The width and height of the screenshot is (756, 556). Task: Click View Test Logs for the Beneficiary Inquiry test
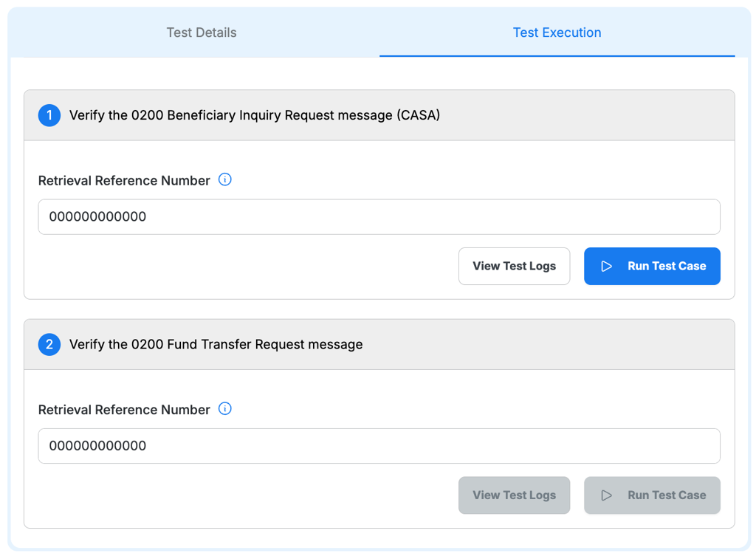(x=514, y=266)
